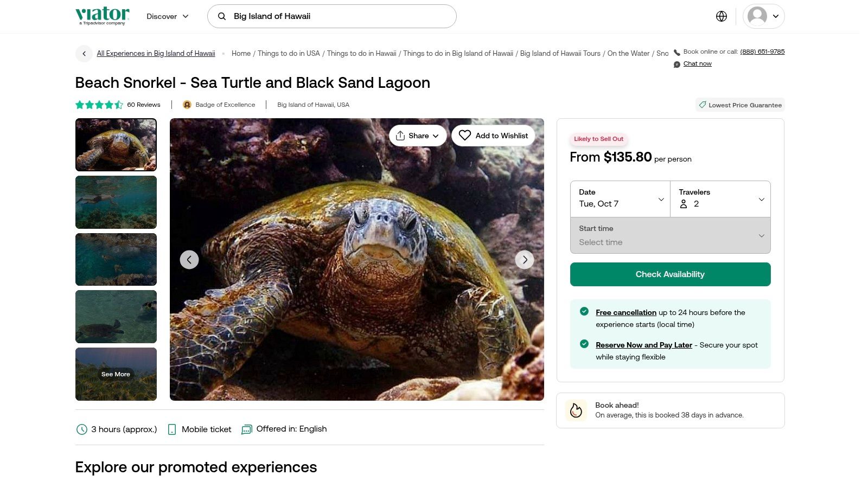Click the Chat now link

pos(697,64)
